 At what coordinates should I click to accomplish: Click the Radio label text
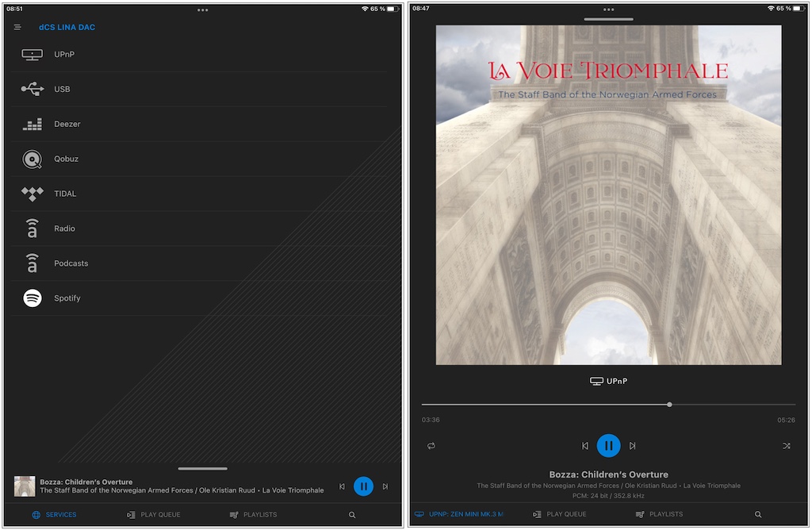65,229
